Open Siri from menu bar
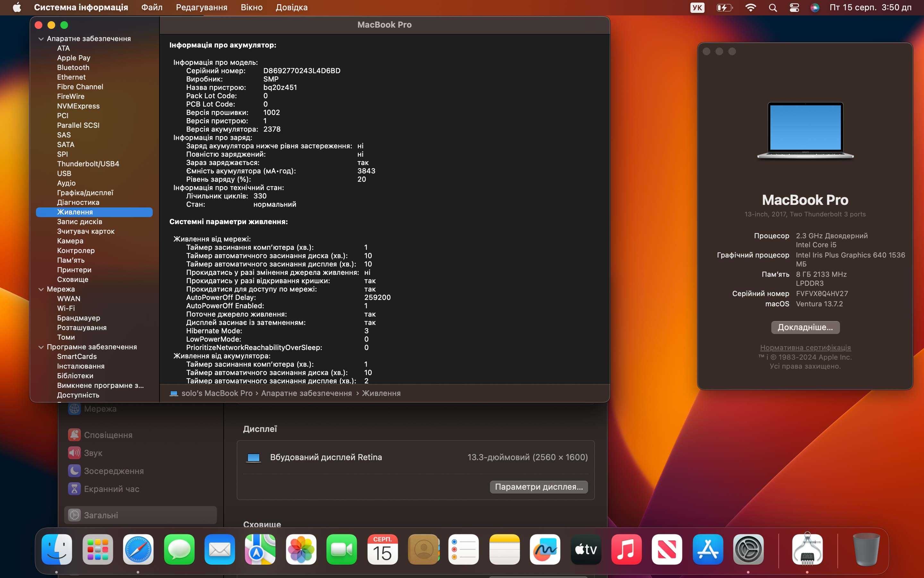Image resolution: width=924 pixels, height=578 pixels. [x=815, y=8]
